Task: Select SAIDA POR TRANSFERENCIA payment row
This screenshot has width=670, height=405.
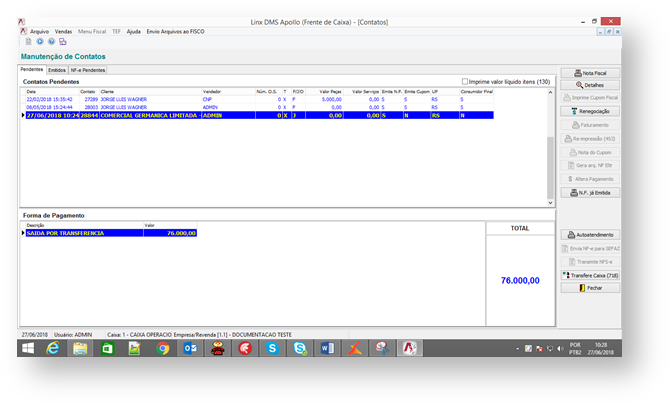Action: (x=111, y=233)
